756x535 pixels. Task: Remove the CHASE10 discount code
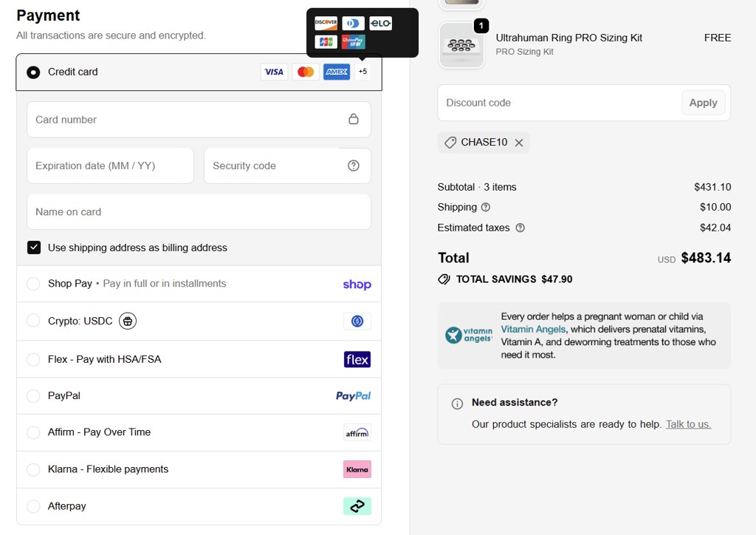click(x=519, y=143)
